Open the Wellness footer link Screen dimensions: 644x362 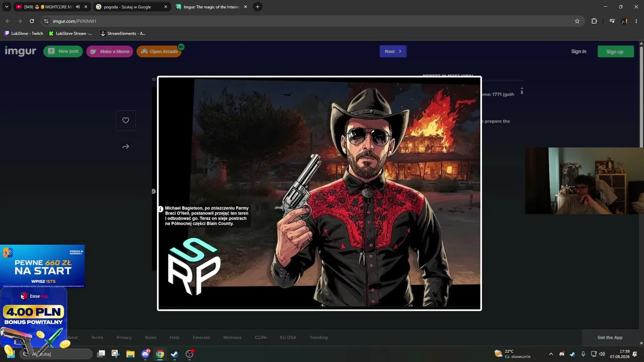pos(232,337)
